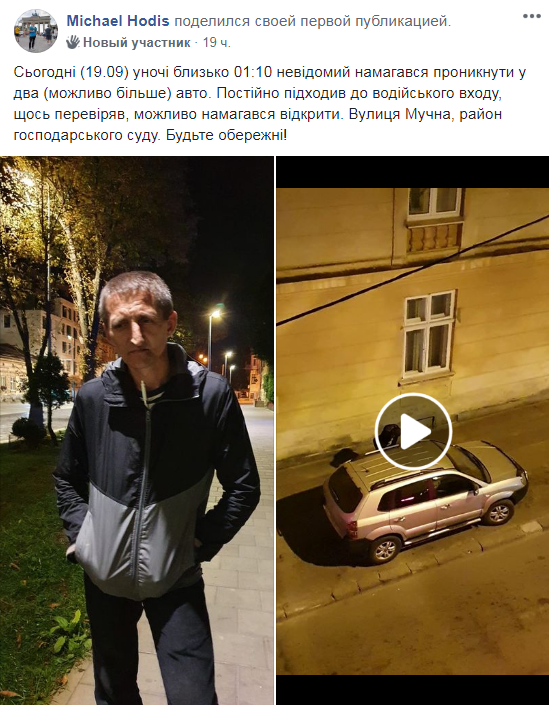Click the white play triangle icon
Screen dimensions: 549x705
[415, 432]
